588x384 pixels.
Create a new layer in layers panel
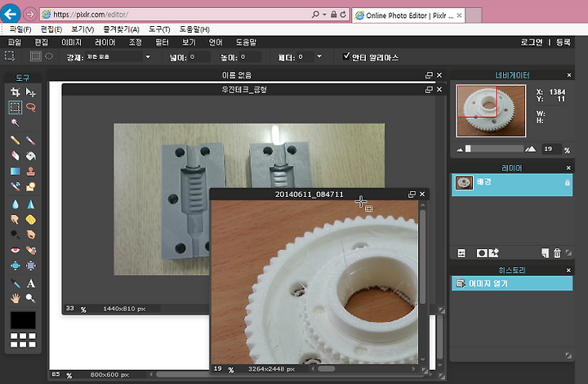(x=546, y=253)
